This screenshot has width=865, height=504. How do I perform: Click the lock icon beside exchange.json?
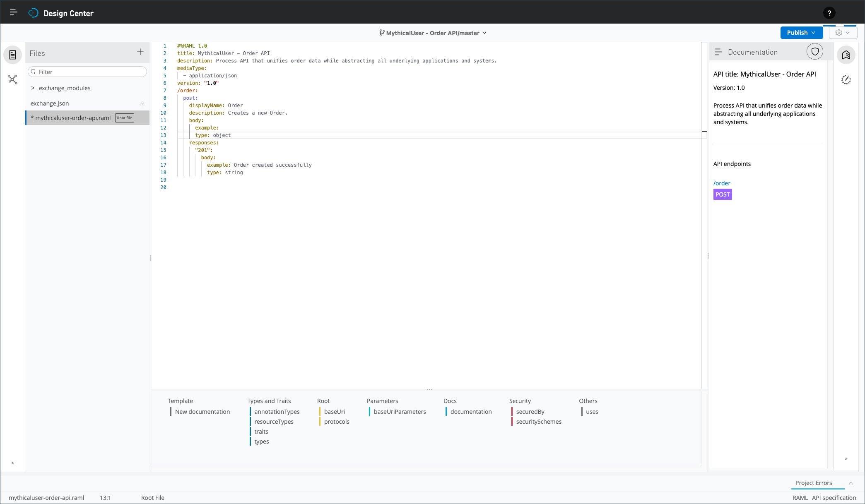pyautogui.click(x=142, y=104)
